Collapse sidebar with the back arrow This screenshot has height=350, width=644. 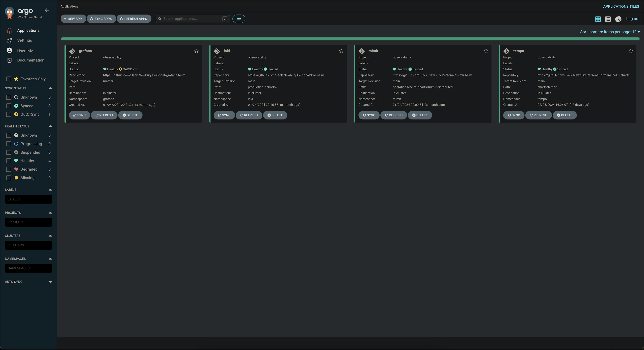47,10
